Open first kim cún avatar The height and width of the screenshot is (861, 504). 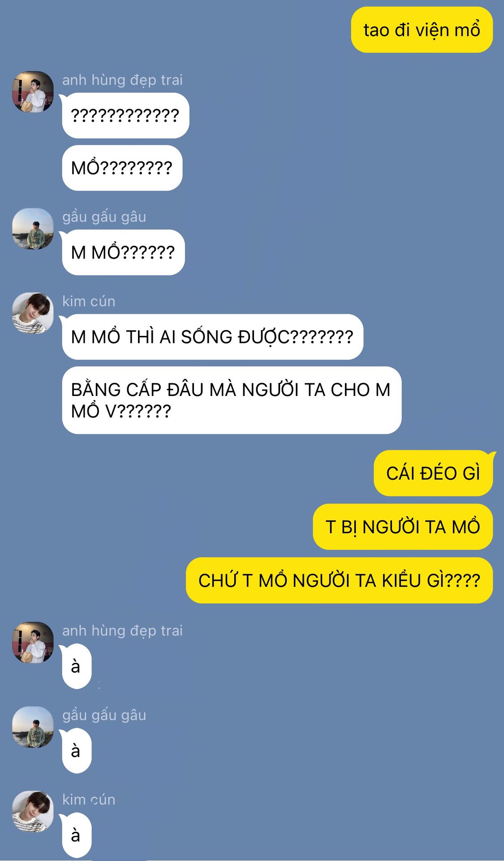pyautogui.click(x=33, y=313)
